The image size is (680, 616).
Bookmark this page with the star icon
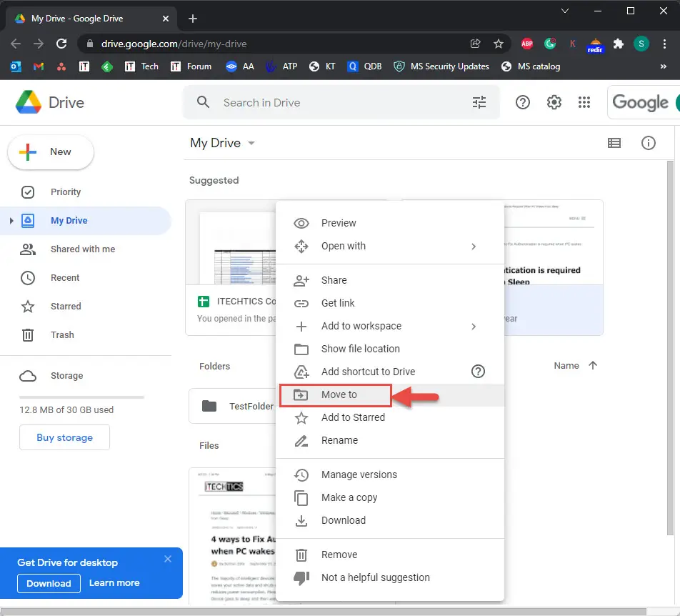click(499, 44)
